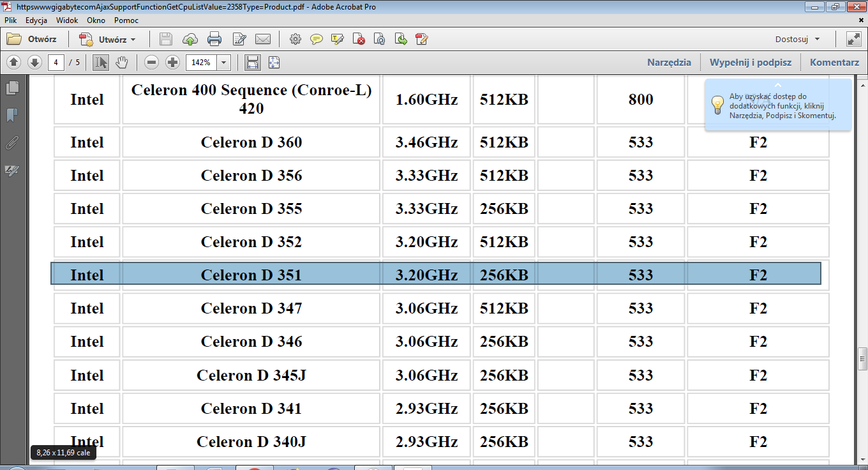Click the save file floppy disk icon
The height and width of the screenshot is (470, 868).
(166, 39)
